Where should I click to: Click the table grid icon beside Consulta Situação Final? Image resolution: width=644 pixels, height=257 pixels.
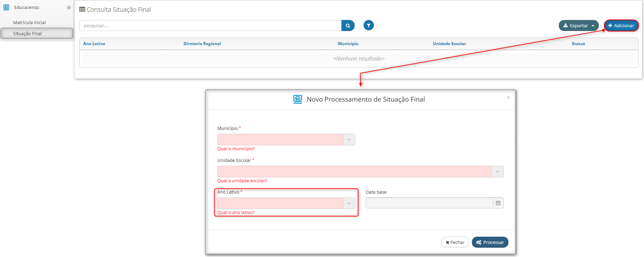coord(82,9)
